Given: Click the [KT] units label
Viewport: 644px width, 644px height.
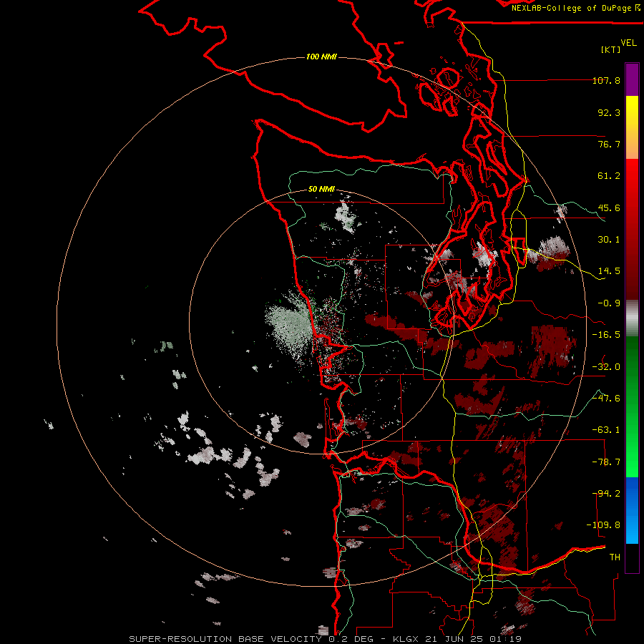Looking at the screenshot, I should [x=610, y=49].
